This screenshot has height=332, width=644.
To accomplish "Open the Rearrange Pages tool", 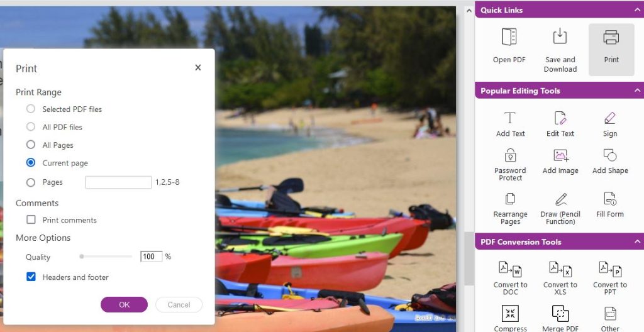I will pos(510,199).
